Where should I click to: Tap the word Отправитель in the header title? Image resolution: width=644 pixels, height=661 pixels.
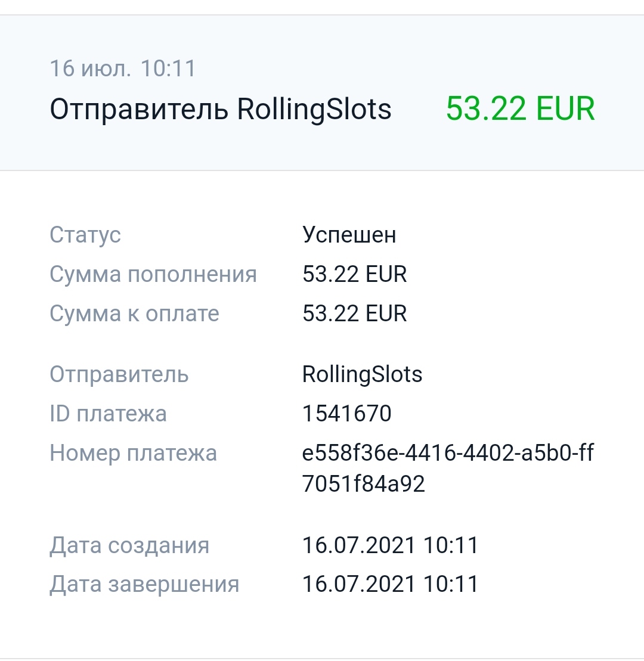coord(138,110)
